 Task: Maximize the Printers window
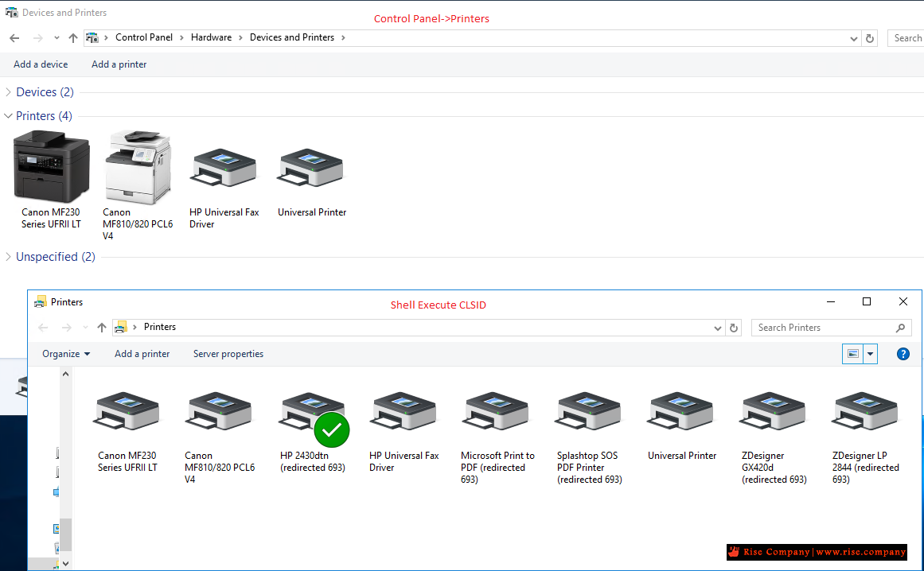pyautogui.click(x=866, y=301)
